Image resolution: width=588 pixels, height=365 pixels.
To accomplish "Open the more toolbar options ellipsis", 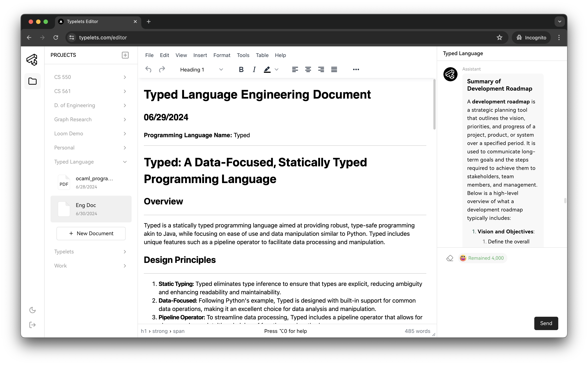I will point(356,69).
